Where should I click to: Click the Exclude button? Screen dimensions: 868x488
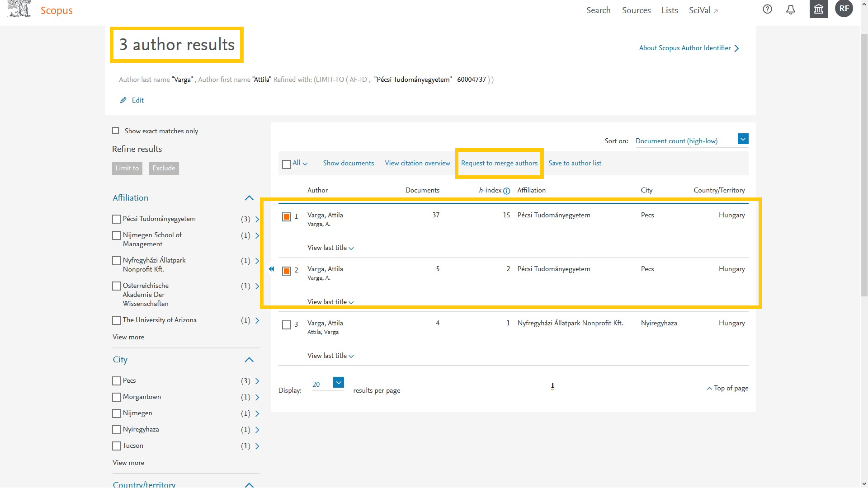164,168
